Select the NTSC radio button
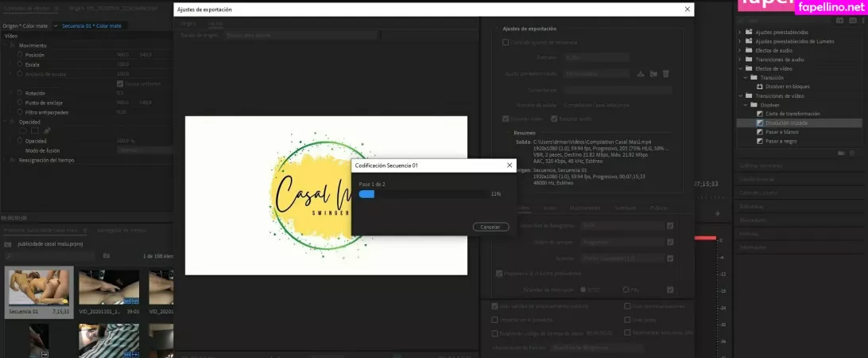Screen dimensions: 868x358 click(x=583, y=290)
